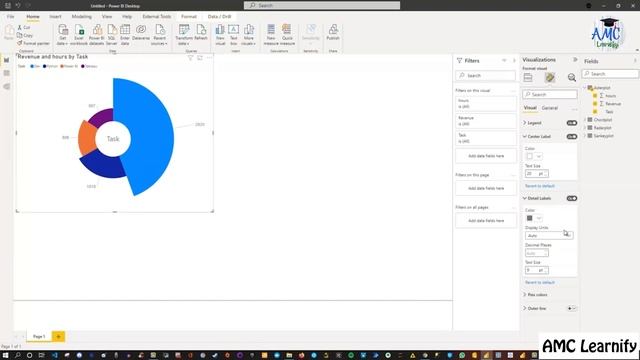640x360 pixels.
Task: Click Revert to default under Center Label
Action: point(540,186)
